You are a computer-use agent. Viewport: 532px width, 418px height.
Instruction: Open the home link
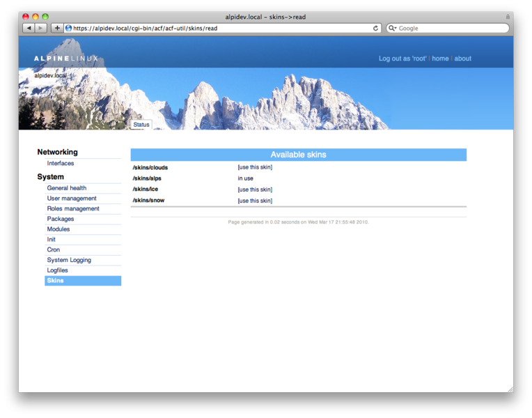440,59
